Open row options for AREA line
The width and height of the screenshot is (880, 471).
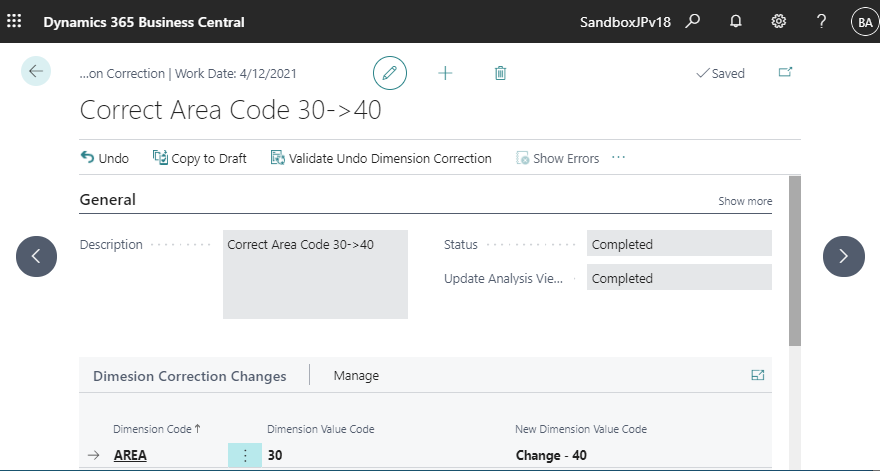point(245,455)
